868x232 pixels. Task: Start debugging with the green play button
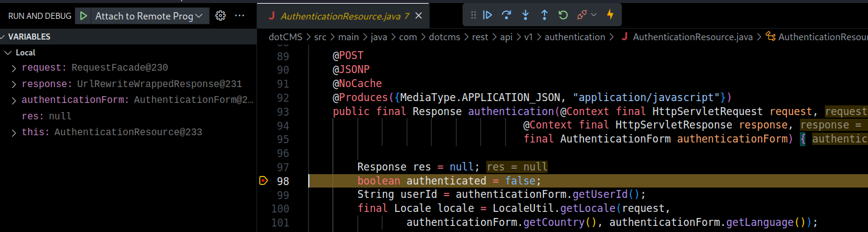pos(83,16)
